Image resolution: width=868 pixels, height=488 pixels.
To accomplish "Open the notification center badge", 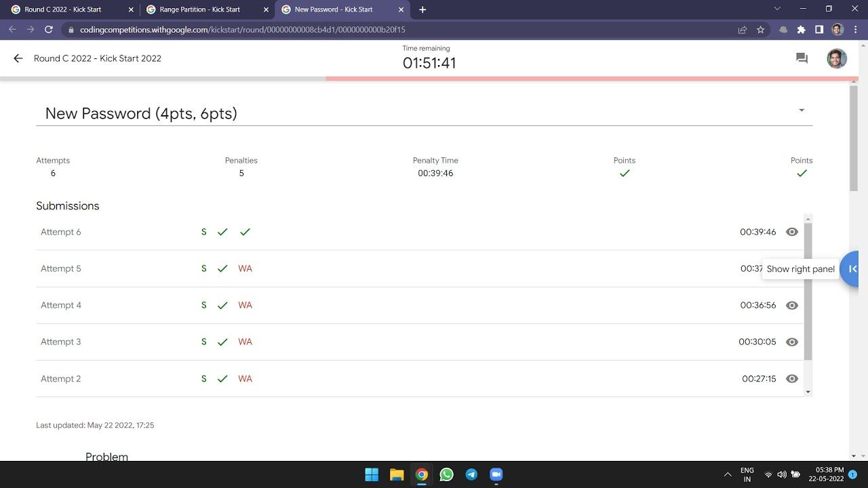I will click(852, 474).
